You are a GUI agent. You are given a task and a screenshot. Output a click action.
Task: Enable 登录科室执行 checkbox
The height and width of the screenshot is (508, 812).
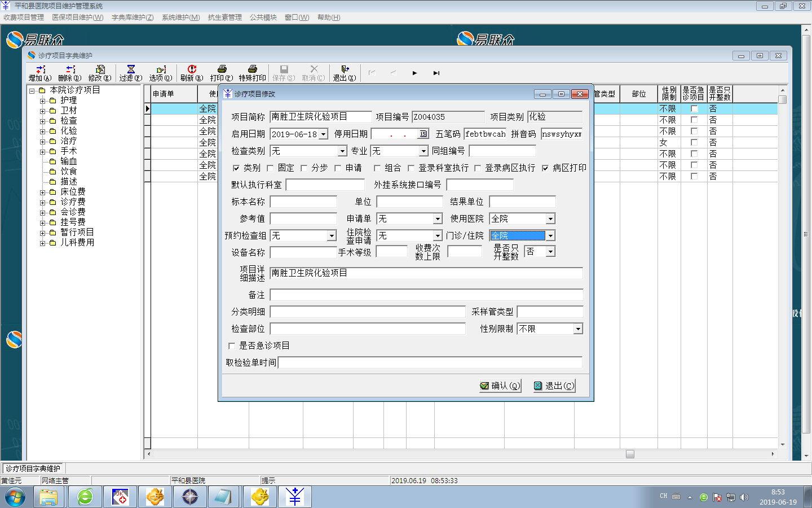click(411, 168)
